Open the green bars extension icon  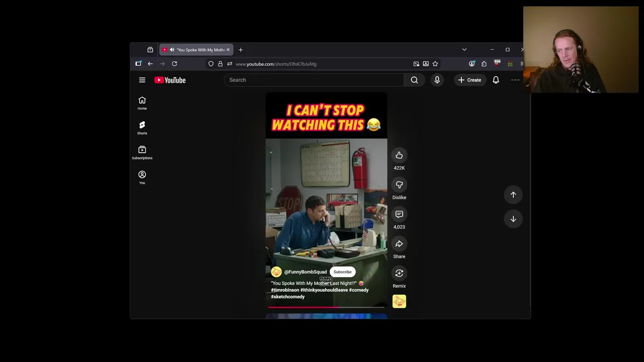point(510,64)
